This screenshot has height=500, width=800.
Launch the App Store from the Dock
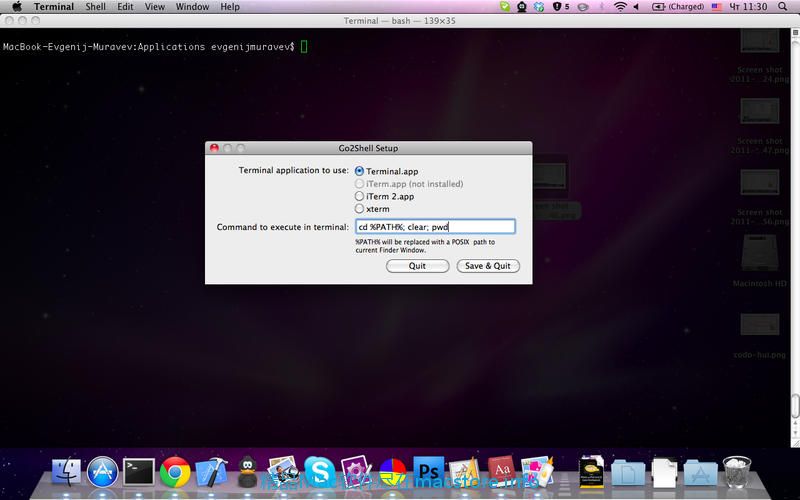103,472
